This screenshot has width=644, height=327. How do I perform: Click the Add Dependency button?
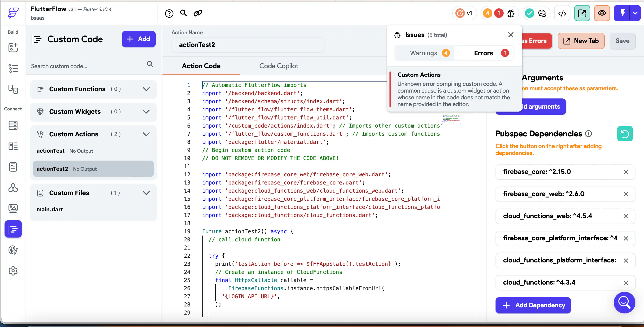533,305
